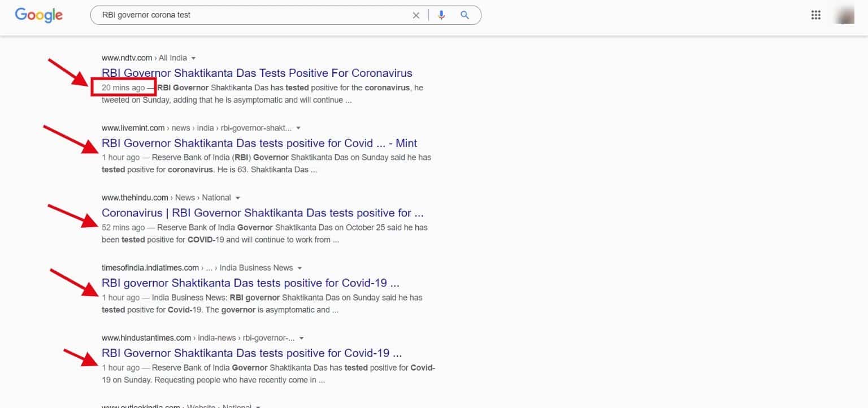Image resolution: width=868 pixels, height=408 pixels.
Task: Click the www.ndtv.com › All India breadcrumb
Action: [x=144, y=58]
